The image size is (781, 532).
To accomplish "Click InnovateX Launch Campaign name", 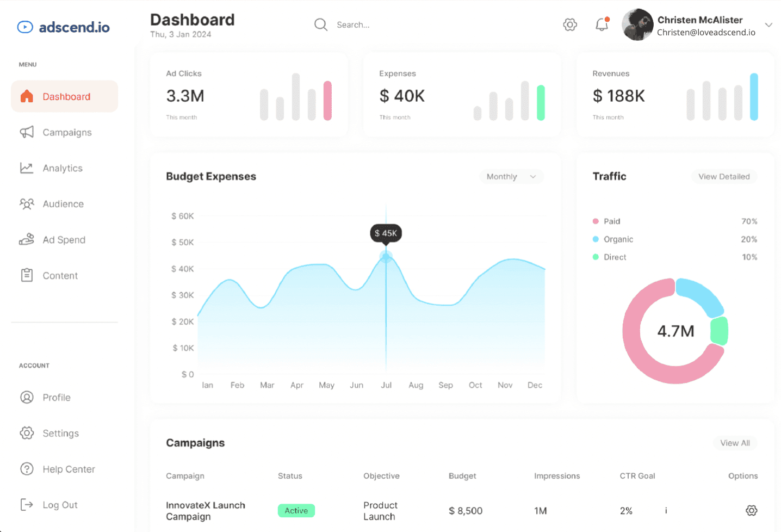I will [x=206, y=511].
